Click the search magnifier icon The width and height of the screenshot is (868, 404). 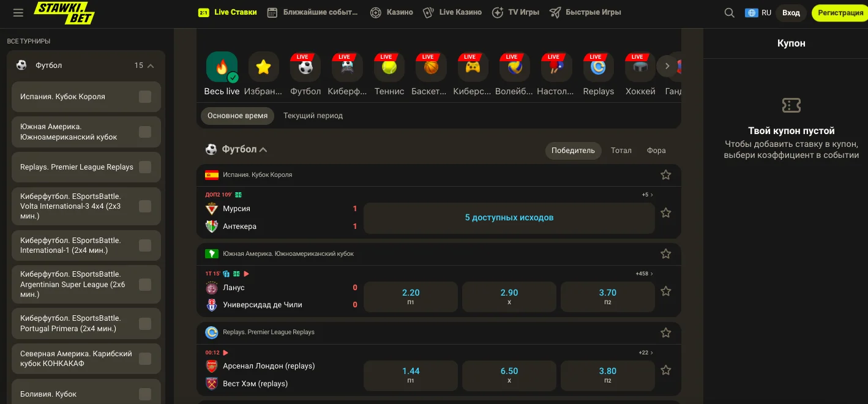(x=729, y=13)
